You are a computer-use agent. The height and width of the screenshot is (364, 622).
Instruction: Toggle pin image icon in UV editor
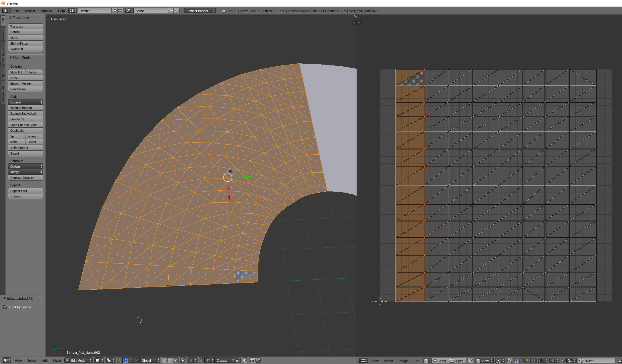pyautogui.click(x=470, y=361)
